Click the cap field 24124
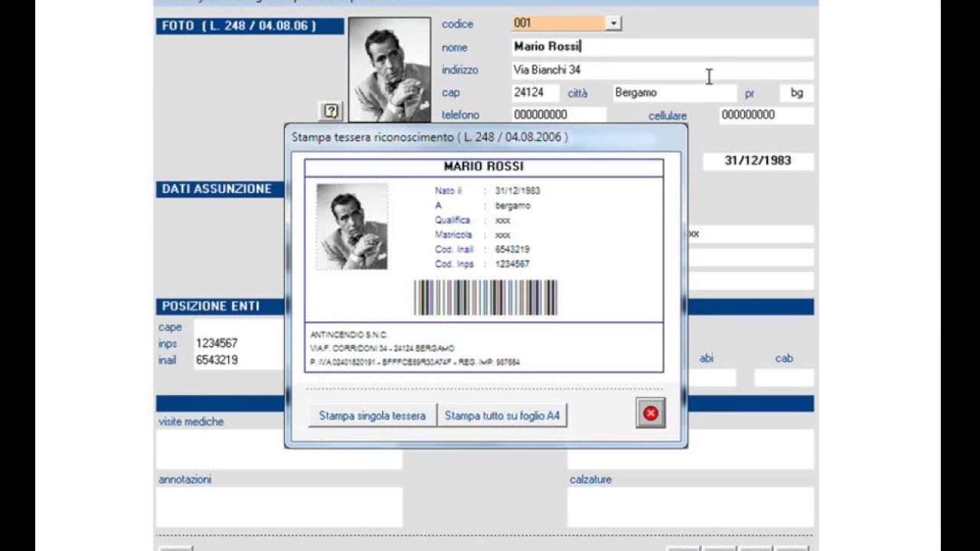 pos(535,93)
